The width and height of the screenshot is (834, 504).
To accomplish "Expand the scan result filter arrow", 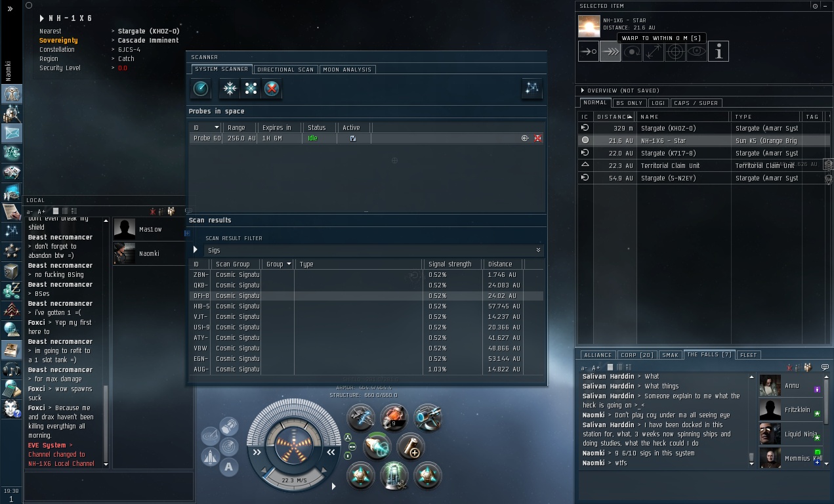I will click(x=196, y=250).
